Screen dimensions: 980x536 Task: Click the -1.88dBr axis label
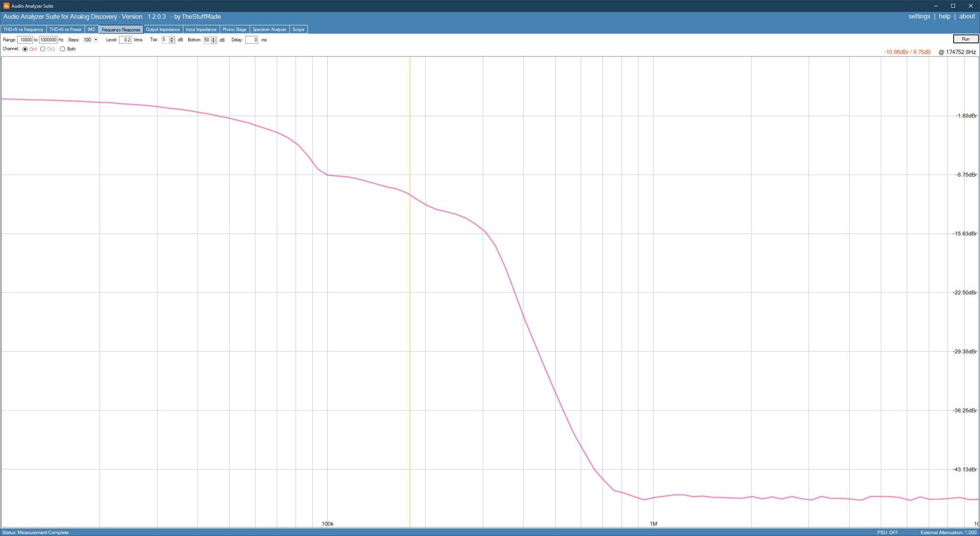pos(966,116)
